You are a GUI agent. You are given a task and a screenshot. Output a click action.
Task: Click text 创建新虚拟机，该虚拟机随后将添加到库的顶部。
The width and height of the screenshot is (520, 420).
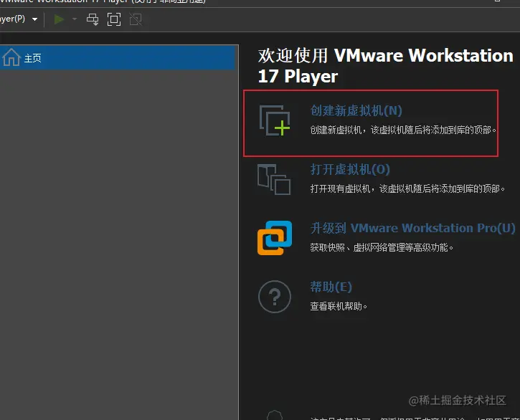click(403, 130)
